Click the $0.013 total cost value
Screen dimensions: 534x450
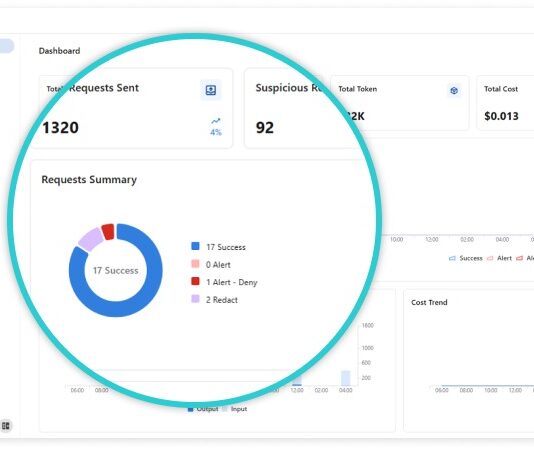501,116
